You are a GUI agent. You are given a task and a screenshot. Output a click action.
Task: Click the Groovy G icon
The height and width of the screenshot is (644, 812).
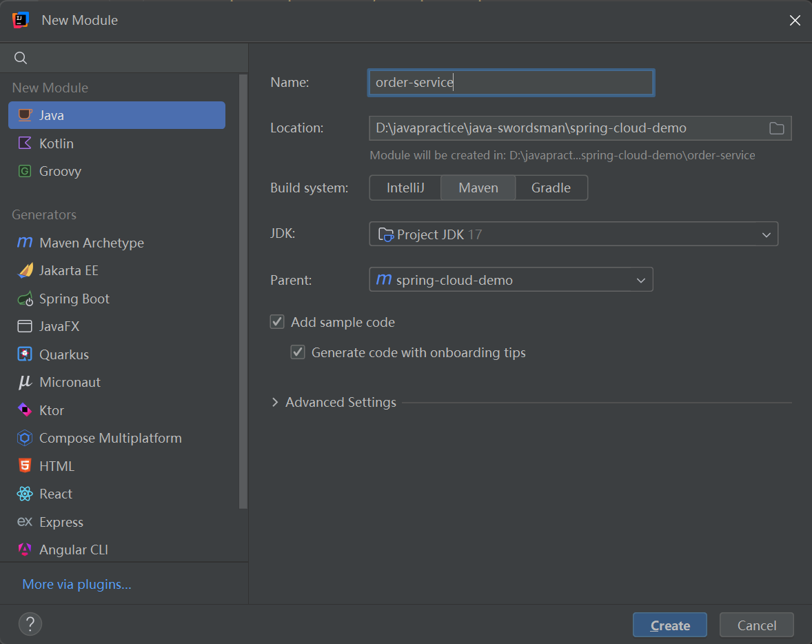click(25, 171)
